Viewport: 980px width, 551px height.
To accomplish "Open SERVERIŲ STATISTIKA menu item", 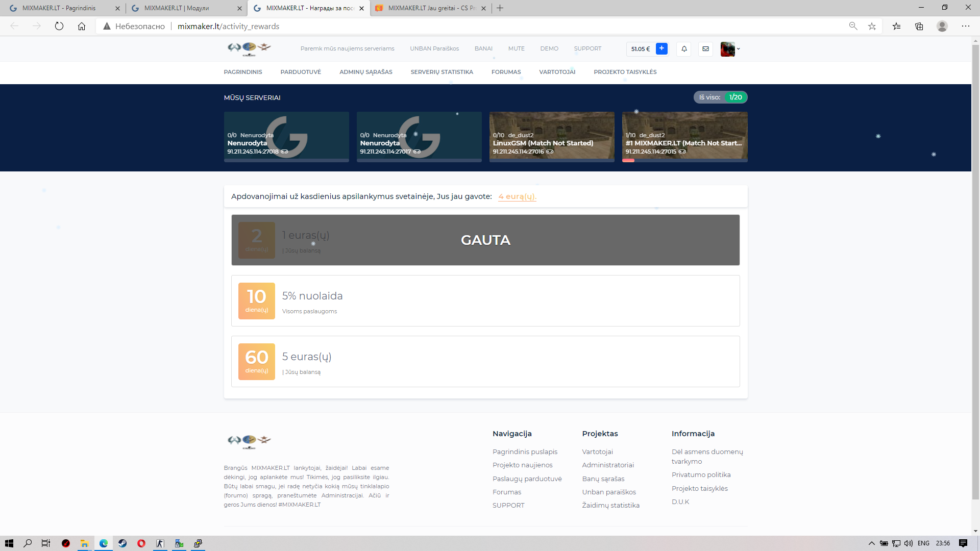I will (442, 72).
